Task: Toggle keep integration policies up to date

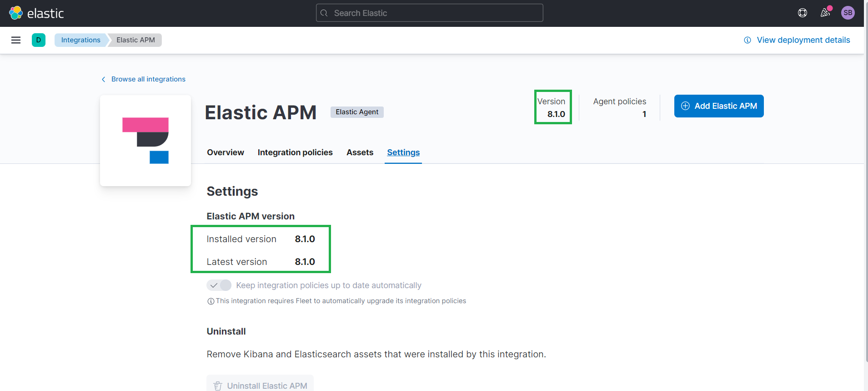Action: tap(219, 285)
